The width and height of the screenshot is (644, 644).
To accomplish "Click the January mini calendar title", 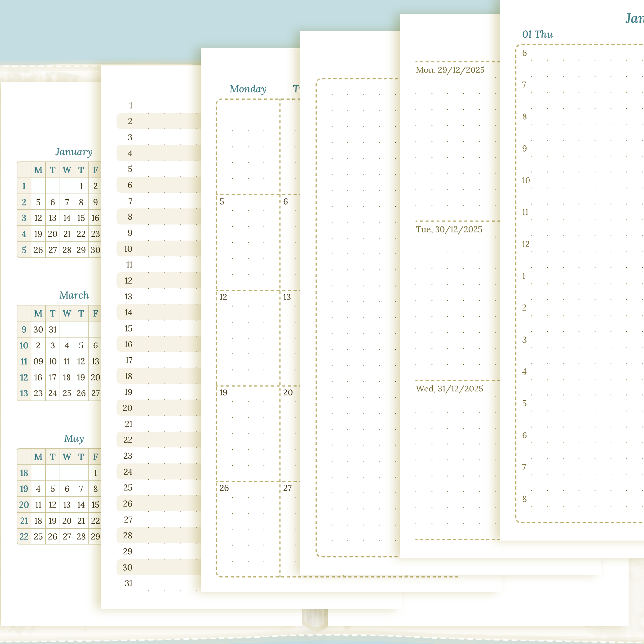I will 74,152.
